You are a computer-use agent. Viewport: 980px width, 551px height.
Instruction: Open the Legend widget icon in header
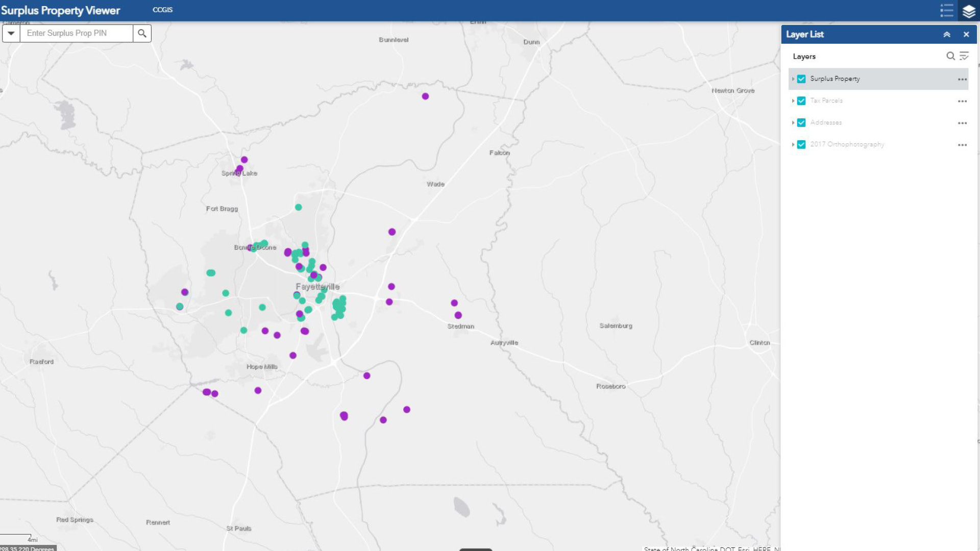pos(946,10)
